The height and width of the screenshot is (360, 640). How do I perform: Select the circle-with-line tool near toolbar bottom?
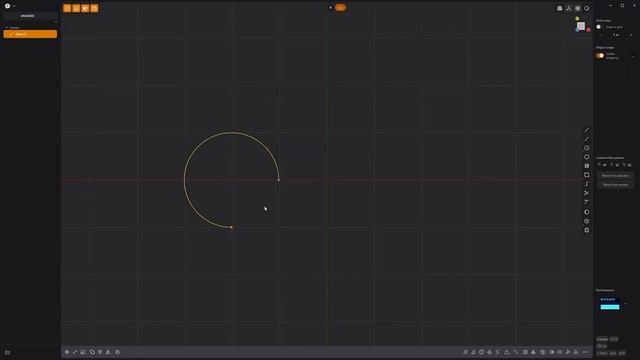tap(587, 221)
